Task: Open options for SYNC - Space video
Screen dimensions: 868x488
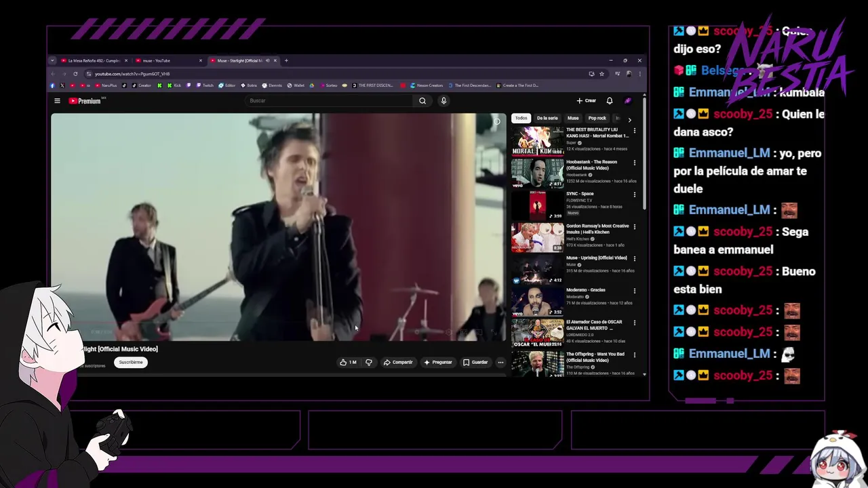Action: point(635,195)
